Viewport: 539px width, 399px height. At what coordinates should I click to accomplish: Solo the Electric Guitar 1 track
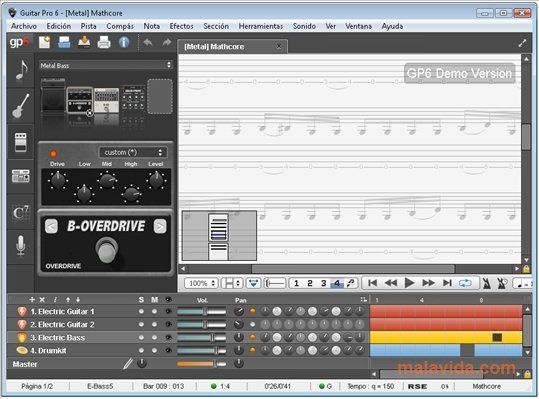coord(141,311)
